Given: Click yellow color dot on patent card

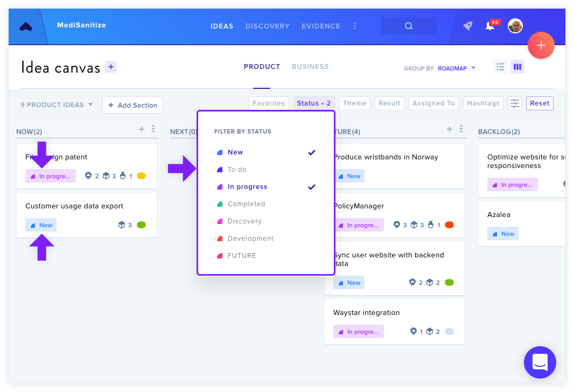Looking at the screenshot, I should [x=141, y=176].
